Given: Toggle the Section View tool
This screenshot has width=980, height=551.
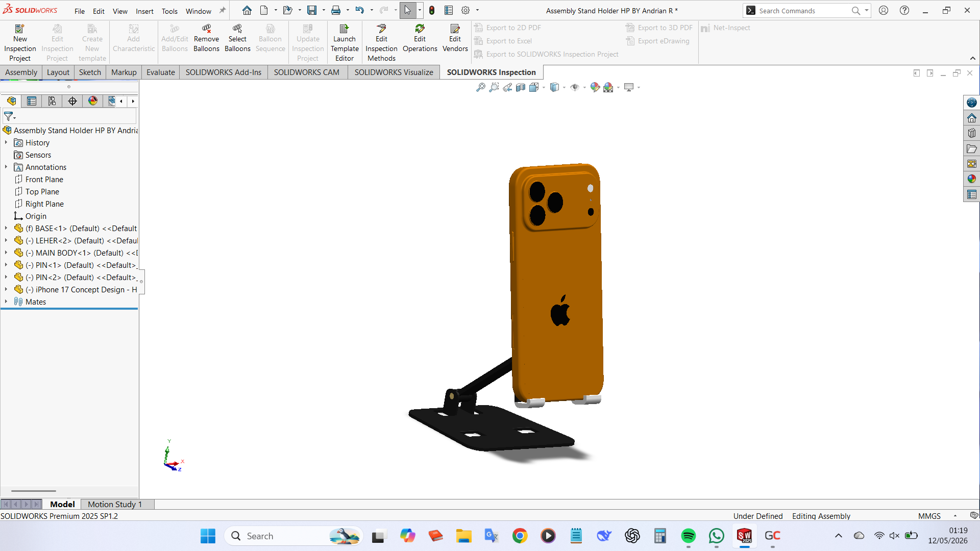Looking at the screenshot, I should click(521, 87).
